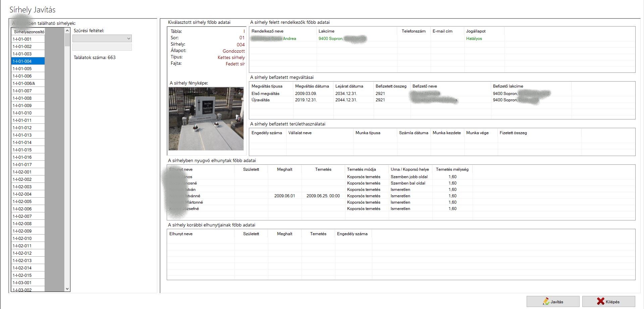Select the Első megváltás row
This screenshot has height=309, width=644.
pyautogui.click(x=265, y=94)
